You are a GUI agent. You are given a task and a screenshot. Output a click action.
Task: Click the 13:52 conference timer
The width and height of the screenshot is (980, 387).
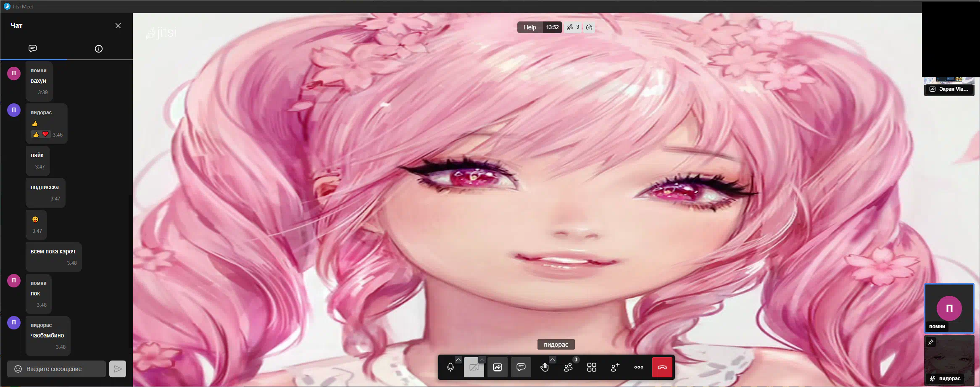point(552,27)
